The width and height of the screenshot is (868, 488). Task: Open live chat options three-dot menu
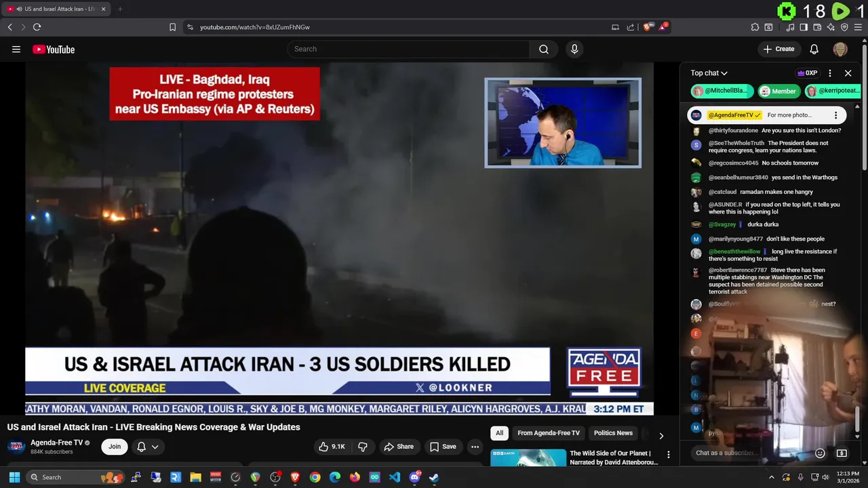coord(830,73)
